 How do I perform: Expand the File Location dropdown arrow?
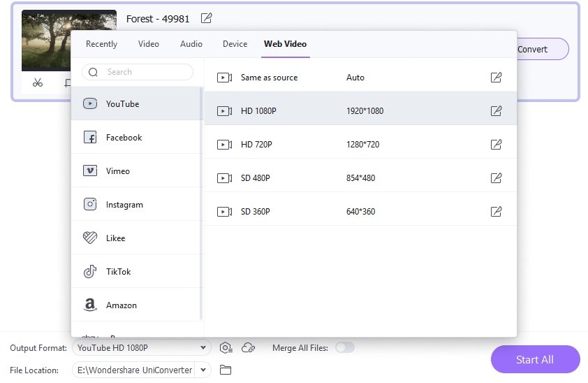point(203,370)
